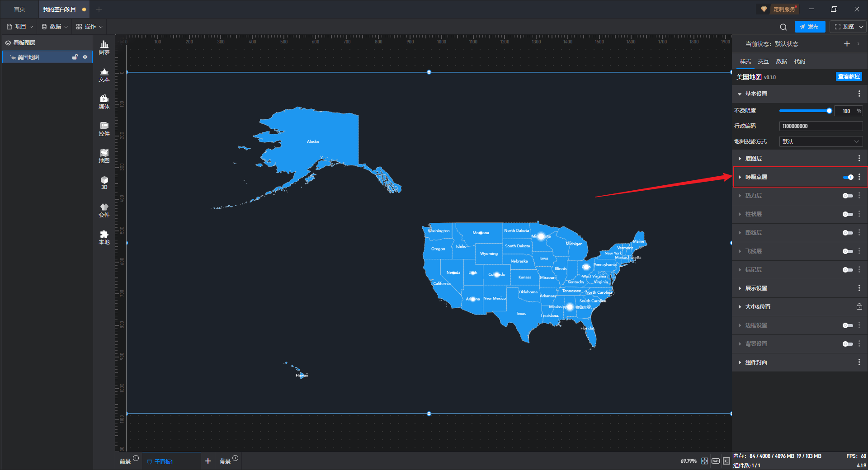Open the 媒体 media components icon
Screen dimensions: 868x470
pyautogui.click(x=104, y=102)
